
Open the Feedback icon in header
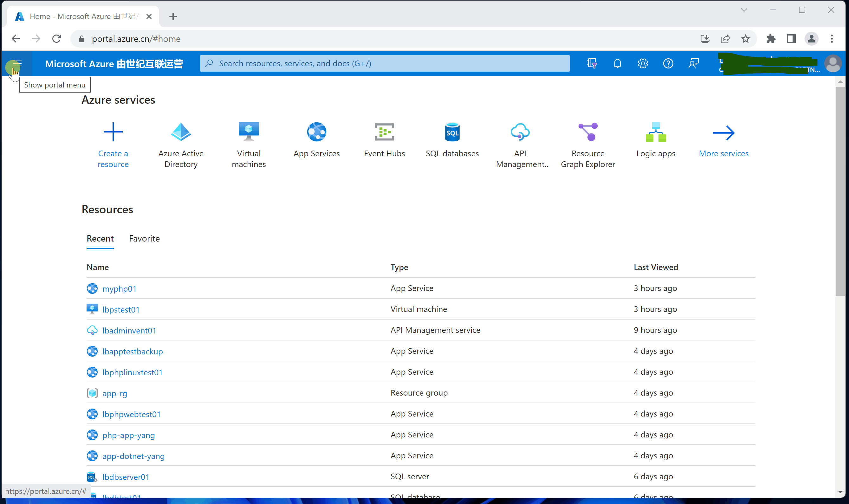(x=693, y=63)
